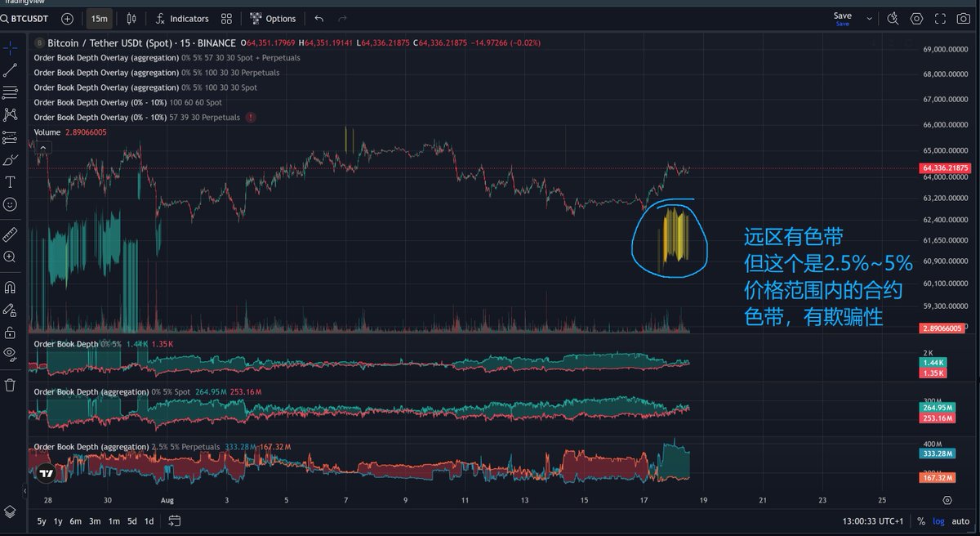The height and width of the screenshot is (536, 980).
Task: Click the compare or add symbol plus icon
Action: [67, 18]
